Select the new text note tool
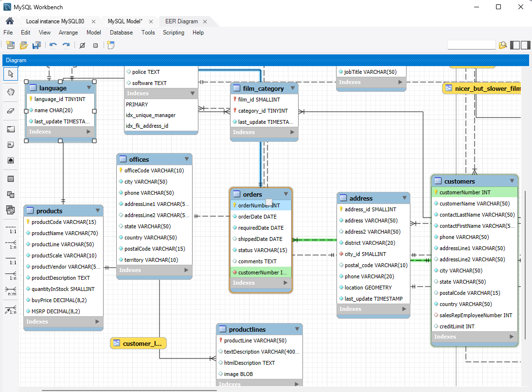Screen dimensions: 532x392 (x=11, y=145)
